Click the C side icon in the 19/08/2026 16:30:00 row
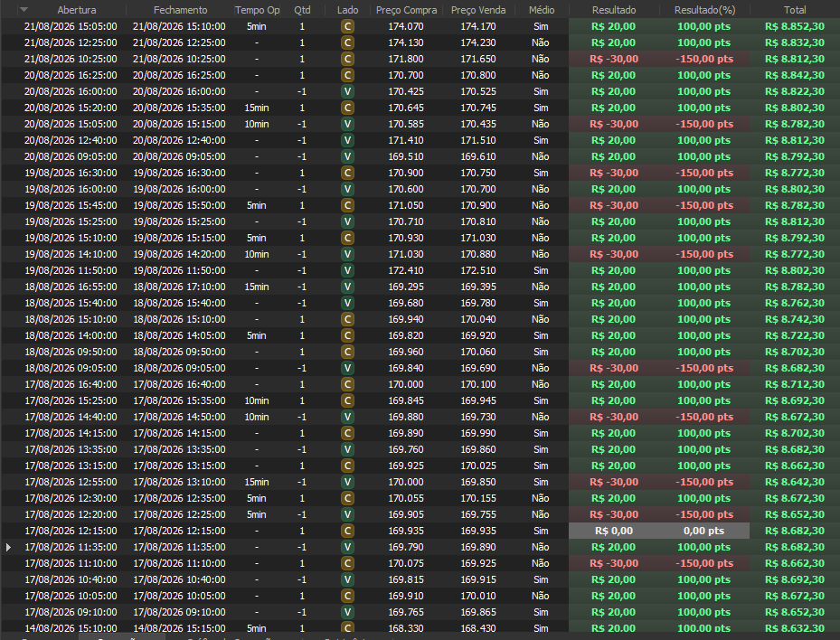840x640 pixels. coord(347,173)
